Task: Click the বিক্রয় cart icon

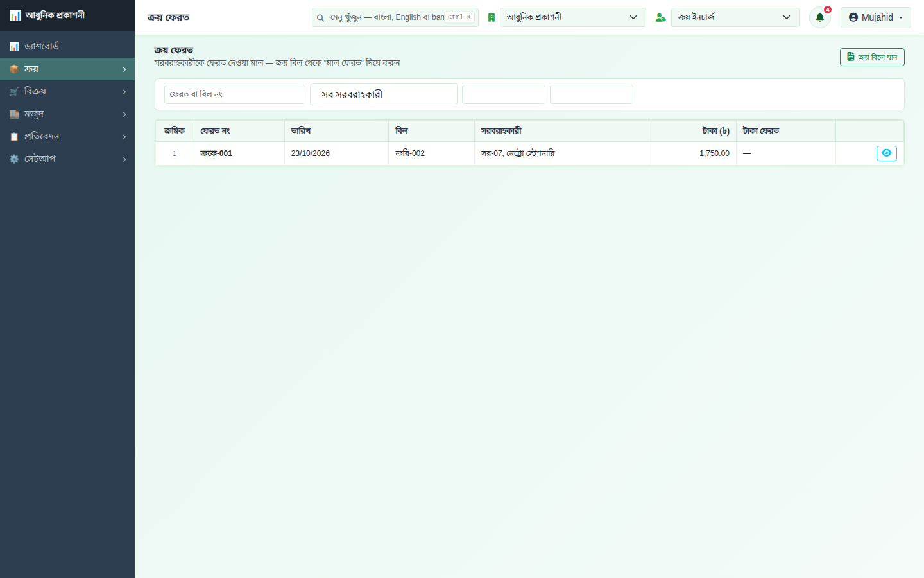Action: [14, 92]
